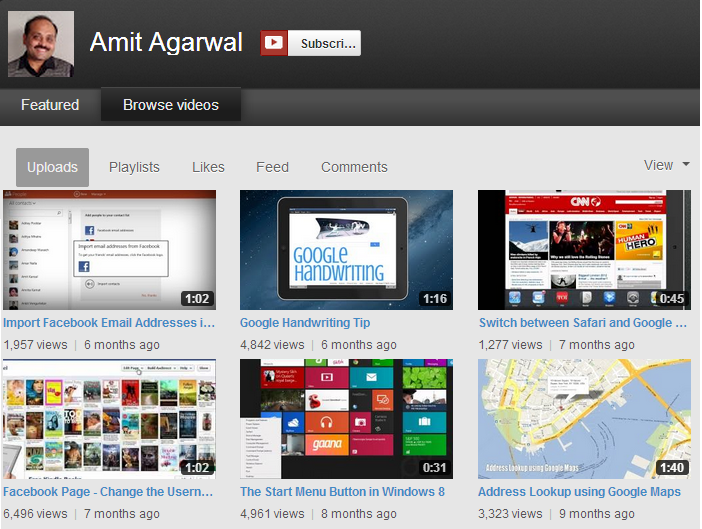Click the red YouTube logo icon

pyautogui.click(x=274, y=43)
